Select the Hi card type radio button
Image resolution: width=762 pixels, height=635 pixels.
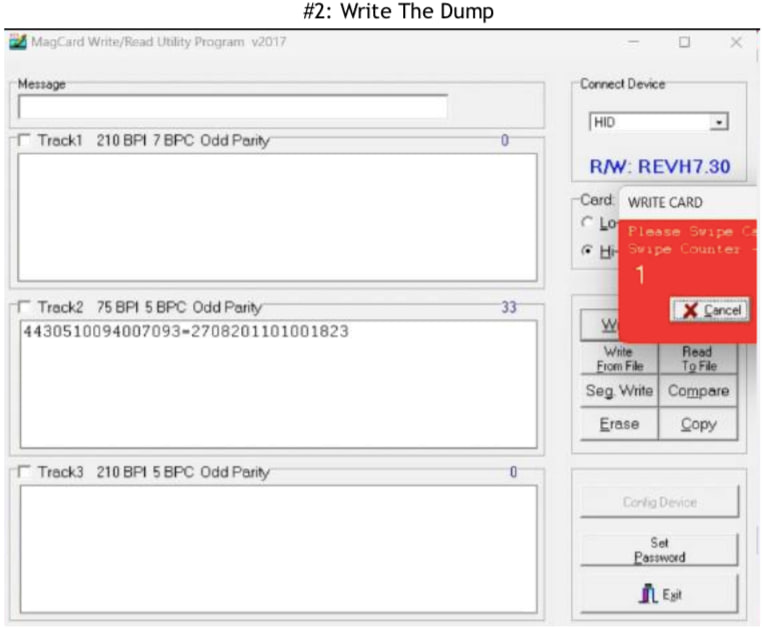[587, 249]
